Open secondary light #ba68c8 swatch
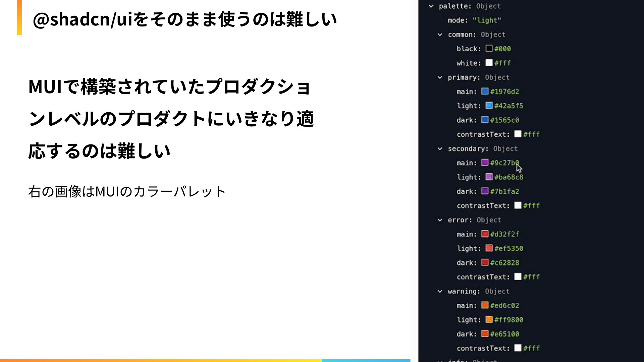Viewport: 644px width, 362px height. click(x=489, y=177)
